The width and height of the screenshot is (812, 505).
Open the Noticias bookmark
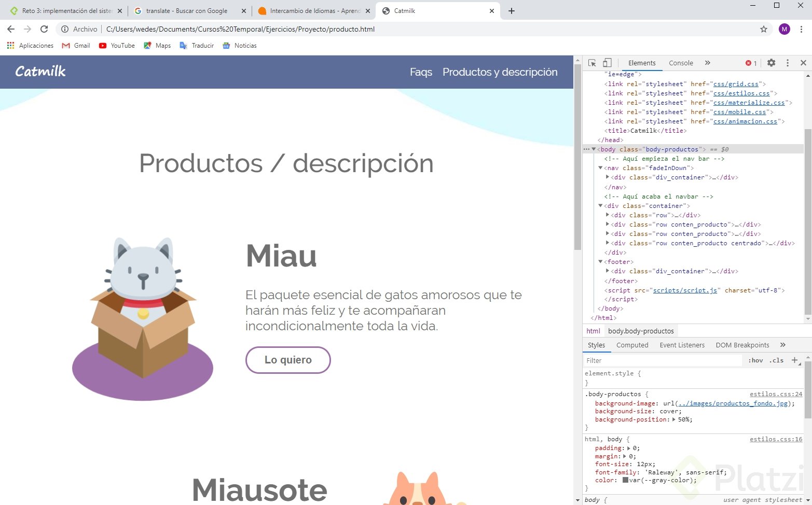pos(240,46)
